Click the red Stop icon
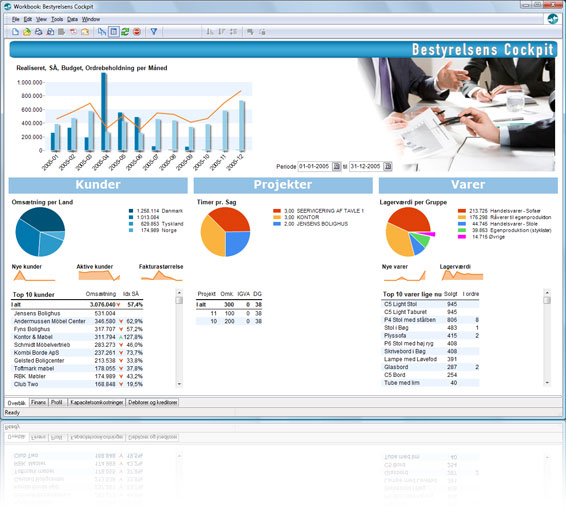 point(136,32)
